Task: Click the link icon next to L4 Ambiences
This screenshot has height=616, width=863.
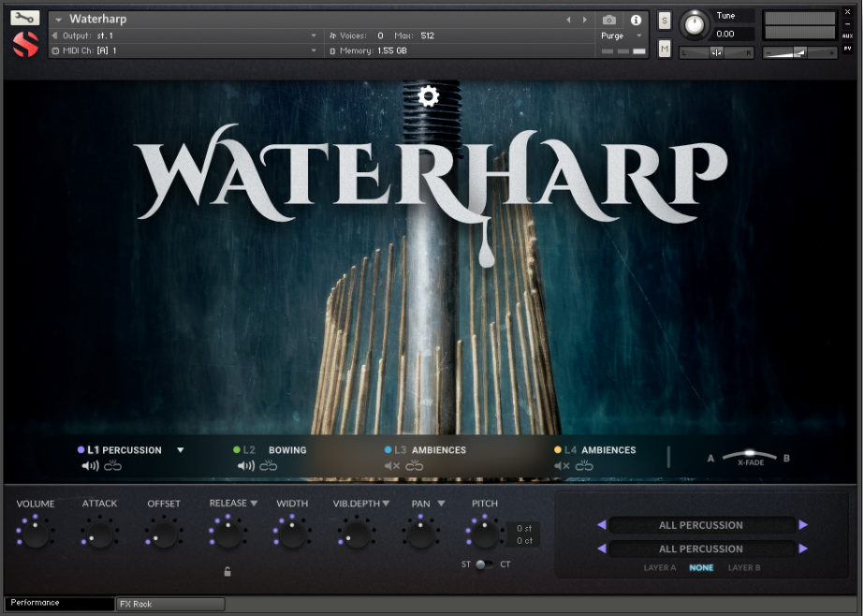Action: point(585,464)
